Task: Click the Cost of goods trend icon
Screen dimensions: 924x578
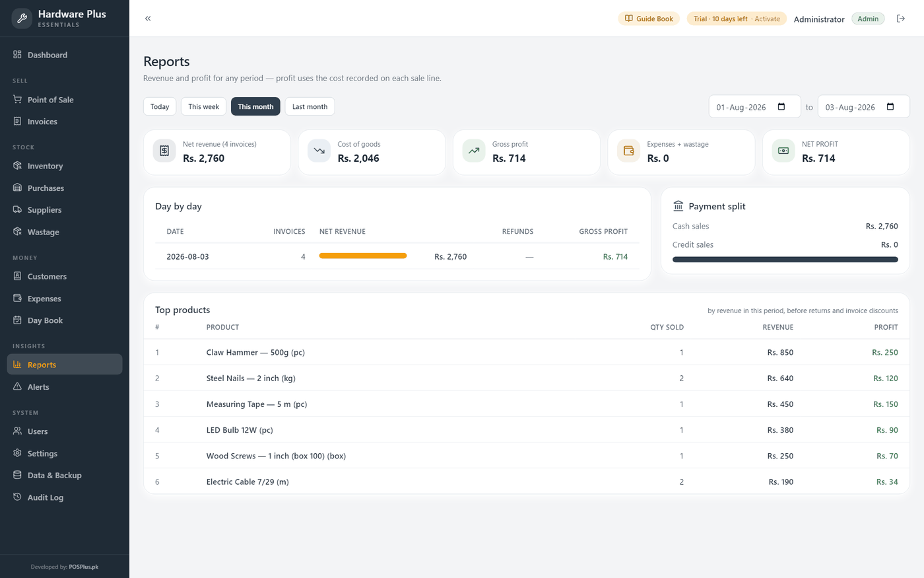Action: 319,151
